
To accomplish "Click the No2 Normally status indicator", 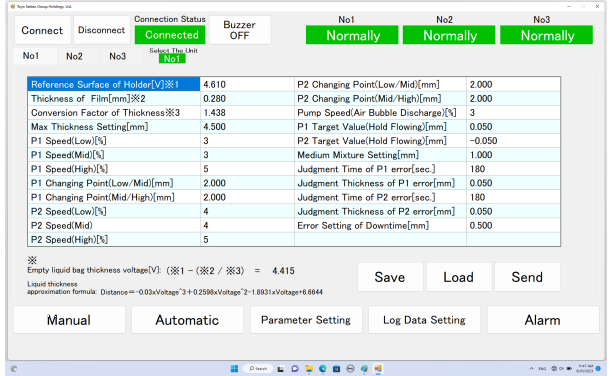I will (449, 35).
